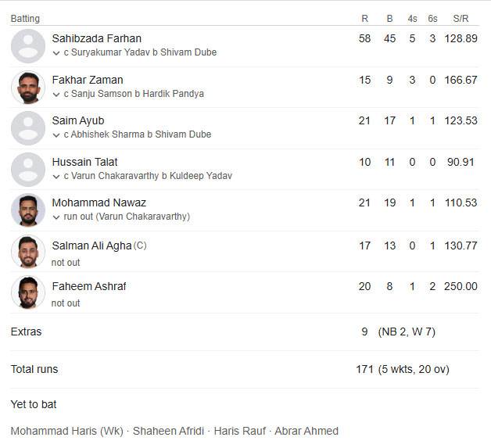Click Salman Ali Agha's profile picture
The height and width of the screenshot is (448, 491).
pos(28,252)
